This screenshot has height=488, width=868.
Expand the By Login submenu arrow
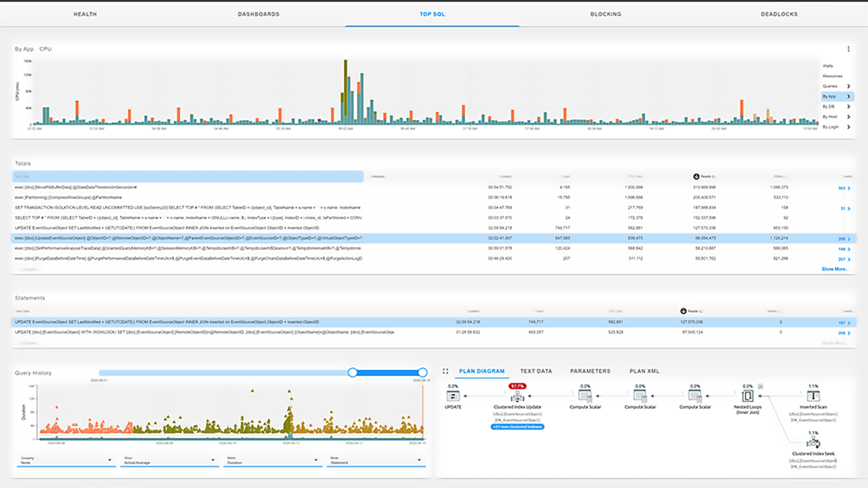848,127
